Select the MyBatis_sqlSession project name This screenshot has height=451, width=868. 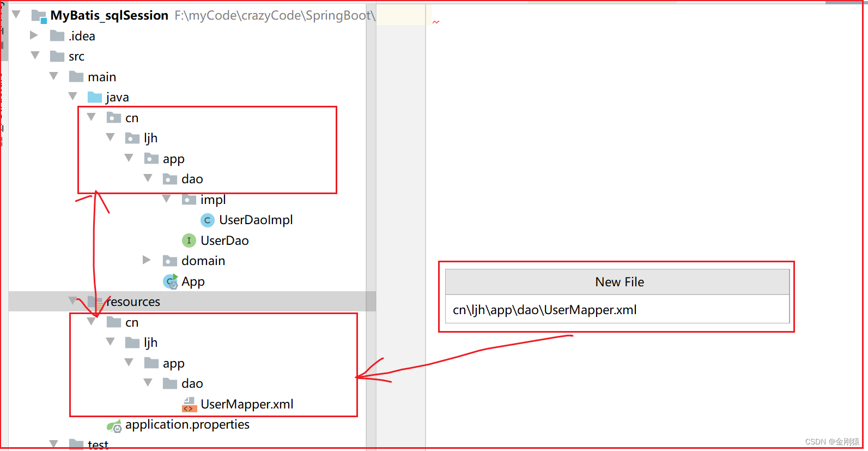tap(110, 15)
